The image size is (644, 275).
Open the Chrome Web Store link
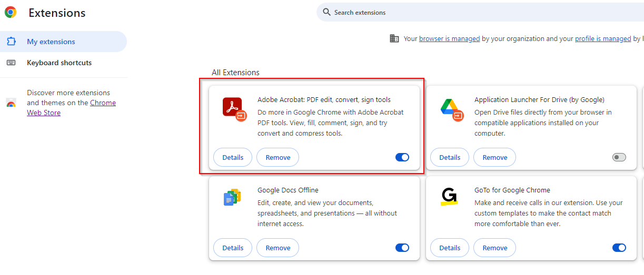click(72, 108)
